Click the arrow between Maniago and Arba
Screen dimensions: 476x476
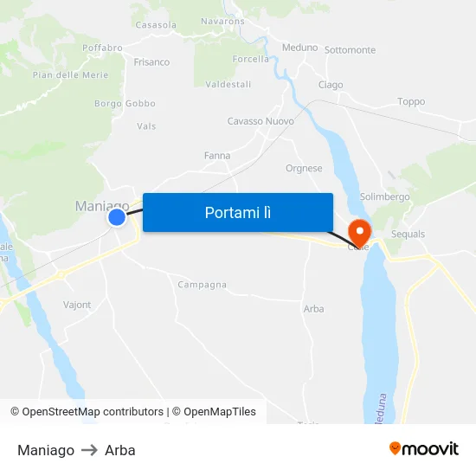89,450
